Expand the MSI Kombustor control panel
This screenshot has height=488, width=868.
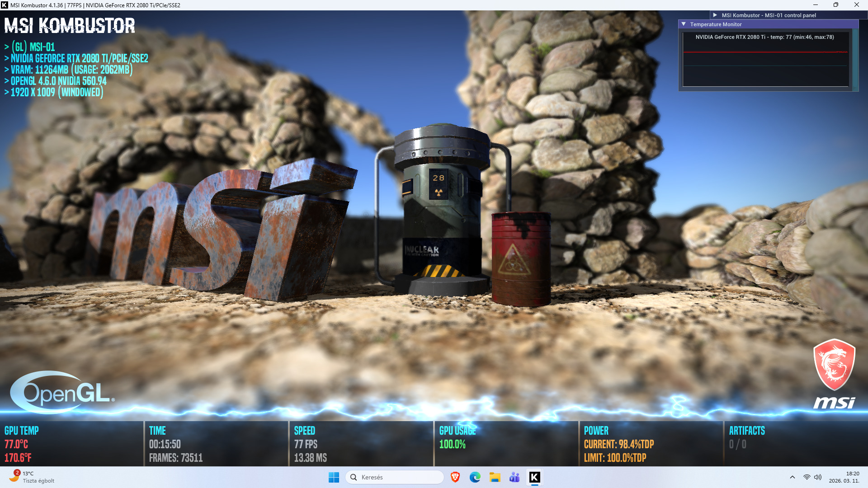pos(715,15)
